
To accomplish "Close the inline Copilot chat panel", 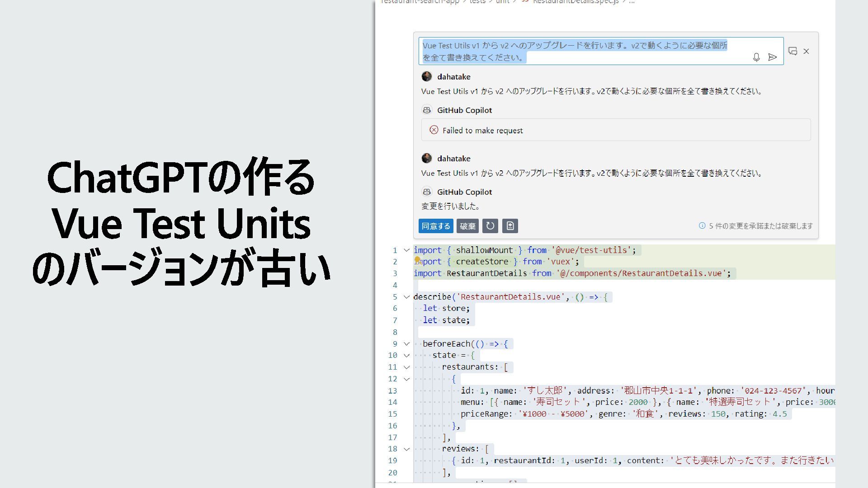I will (x=806, y=51).
